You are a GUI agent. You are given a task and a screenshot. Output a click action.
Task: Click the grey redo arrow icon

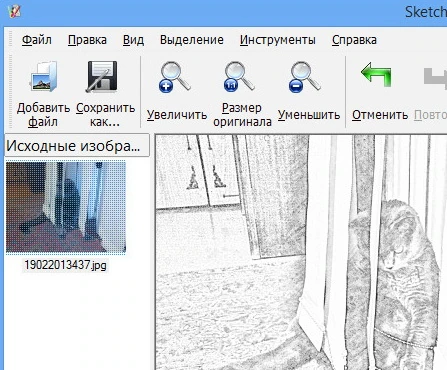(x=435, y=76)
